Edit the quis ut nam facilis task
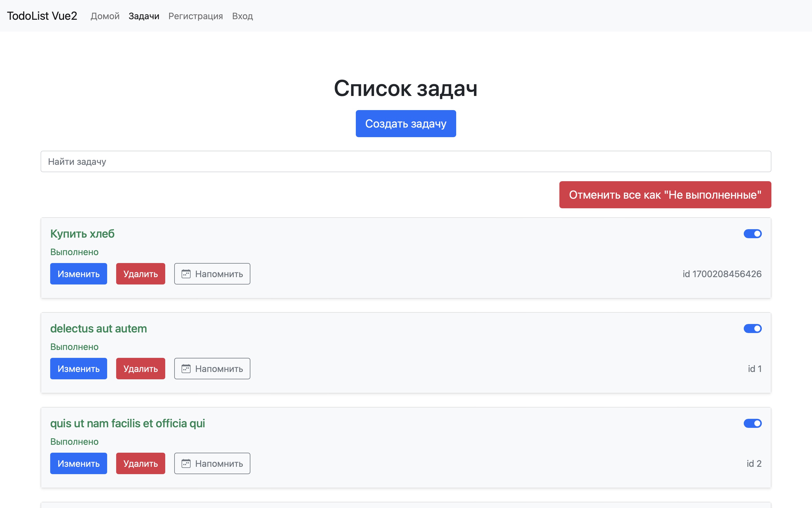Image resolution: width=812 pixels, height=508 pixels. coord(78,463)
